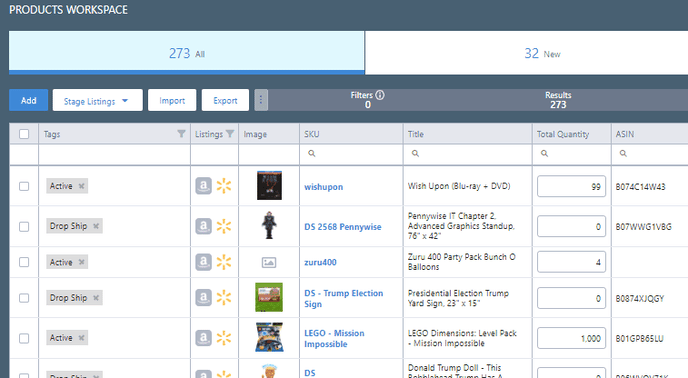Click Amazon icon in wishupon row

tap(203, 186)
